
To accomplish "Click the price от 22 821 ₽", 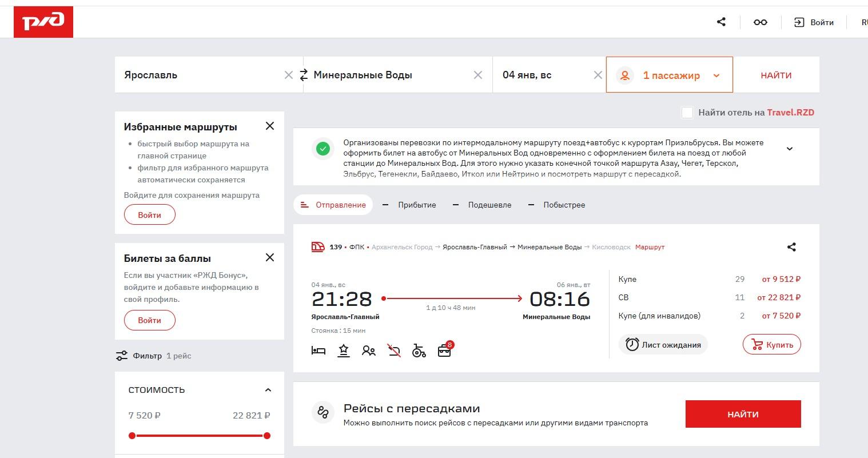I will [x=779, y=297].
